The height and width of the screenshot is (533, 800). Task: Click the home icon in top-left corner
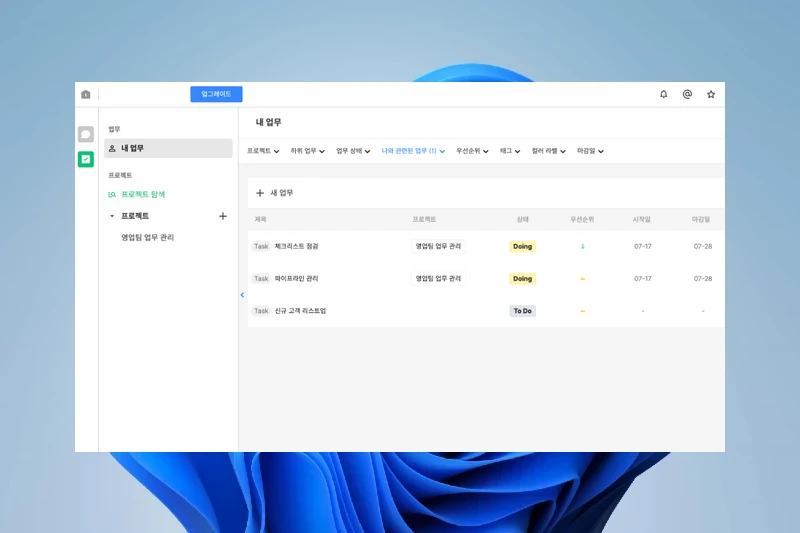point(86,94)
